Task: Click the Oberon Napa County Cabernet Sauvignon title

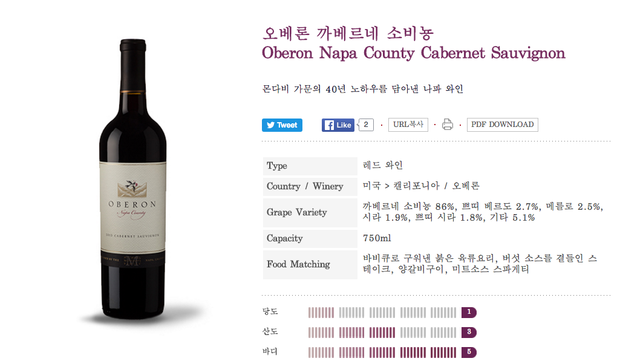Action: pos(414,53)
